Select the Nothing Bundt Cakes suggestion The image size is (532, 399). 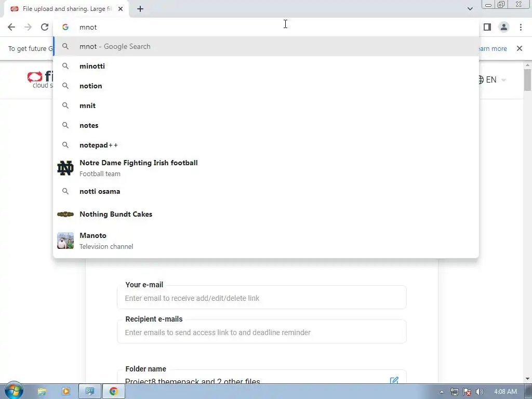266,214
